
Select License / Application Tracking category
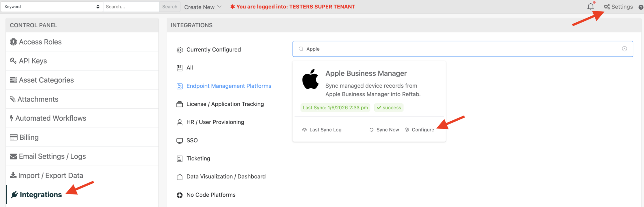tap(225, 104)
